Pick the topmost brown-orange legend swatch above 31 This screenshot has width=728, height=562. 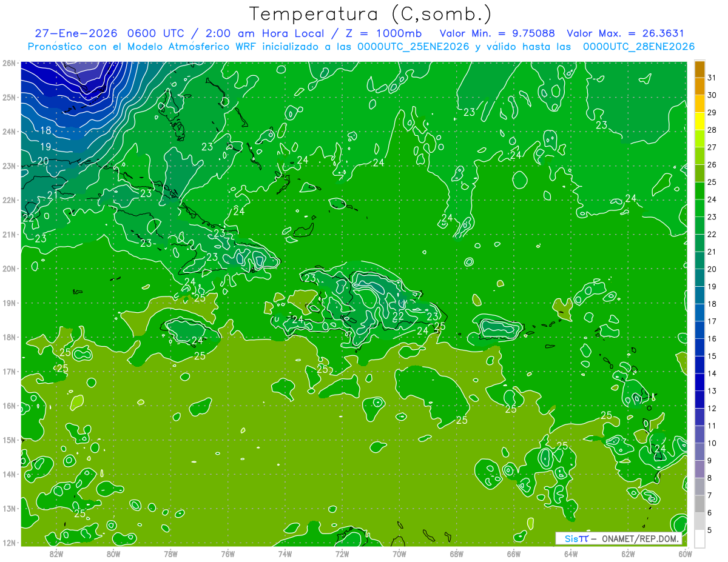coord(699,70)
